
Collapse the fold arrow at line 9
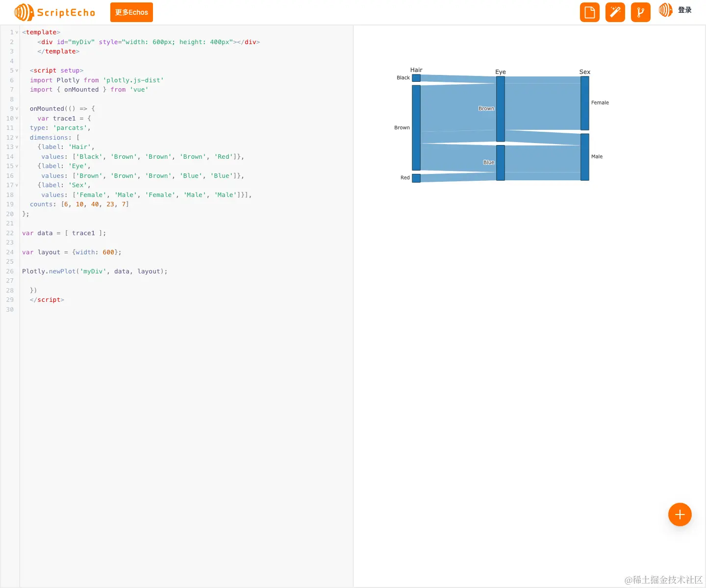tap(17, 109)
